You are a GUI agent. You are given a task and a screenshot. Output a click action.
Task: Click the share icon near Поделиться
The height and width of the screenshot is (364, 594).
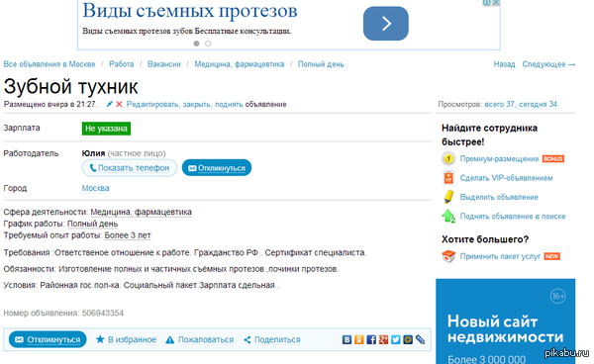coord(247,340)
